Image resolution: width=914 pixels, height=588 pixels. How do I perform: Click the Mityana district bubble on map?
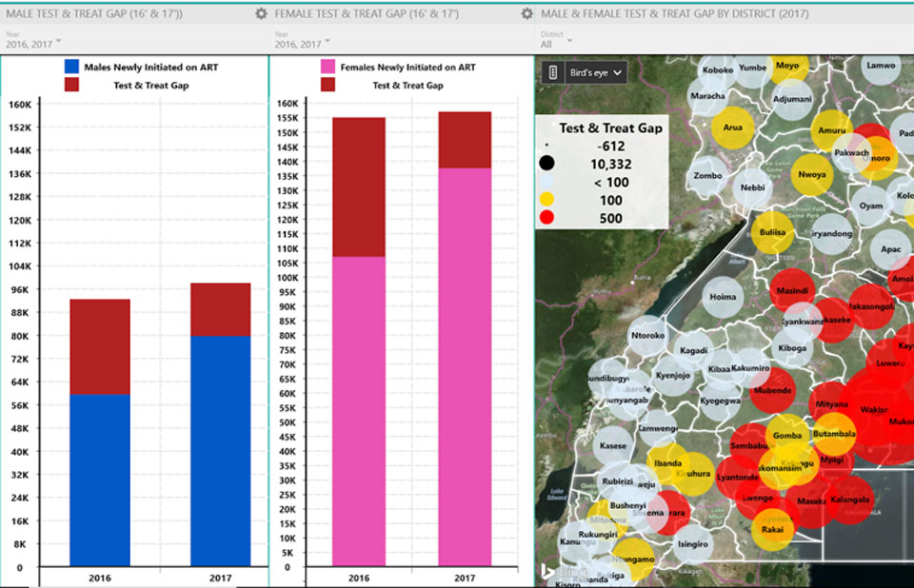tap(832, 404)
